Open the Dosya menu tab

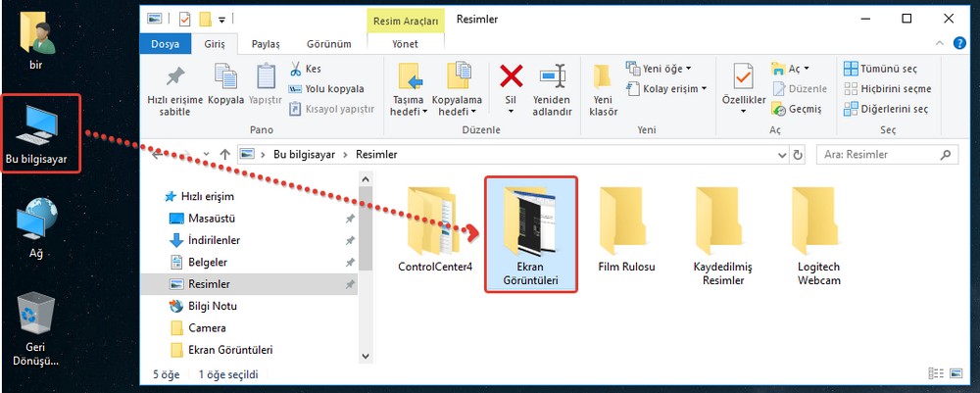click(x=165, y=44)
